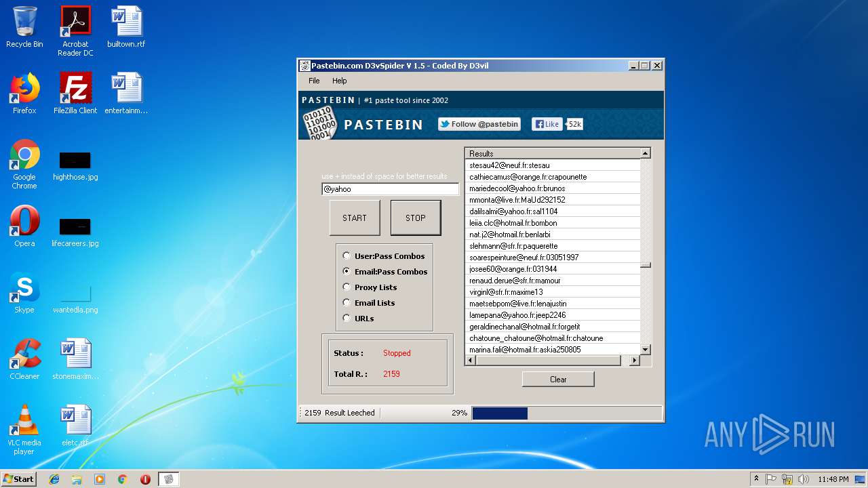868x488 pixels.
Task: Launch Acrobat Reader DC shortcut
Action: (x=75, y=30)
